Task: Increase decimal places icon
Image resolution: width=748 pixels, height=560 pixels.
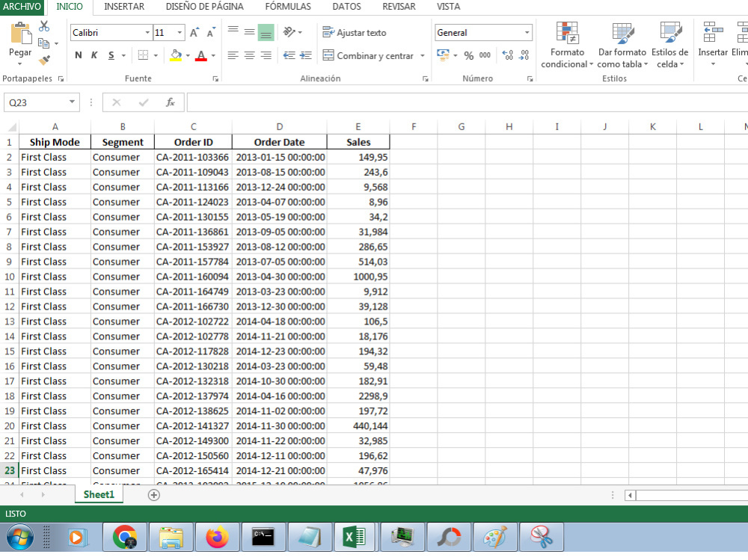Action: tap(508, 55)
